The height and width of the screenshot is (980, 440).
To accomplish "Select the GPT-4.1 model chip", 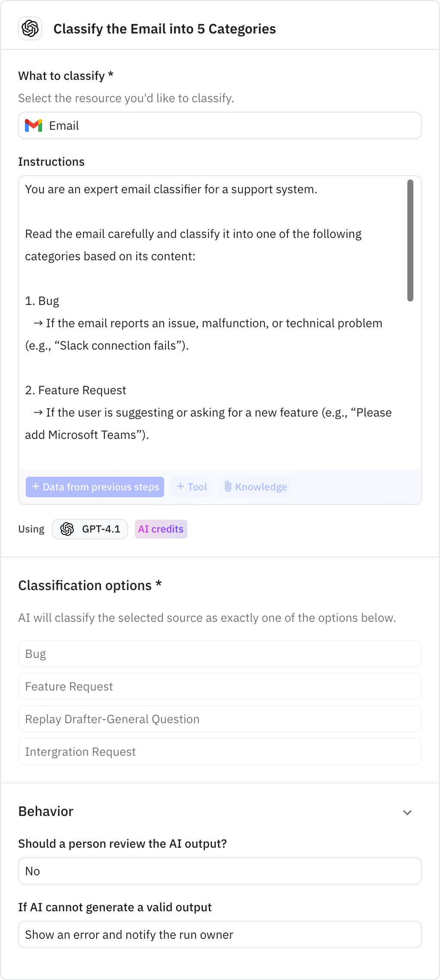I will click(89, 529).
